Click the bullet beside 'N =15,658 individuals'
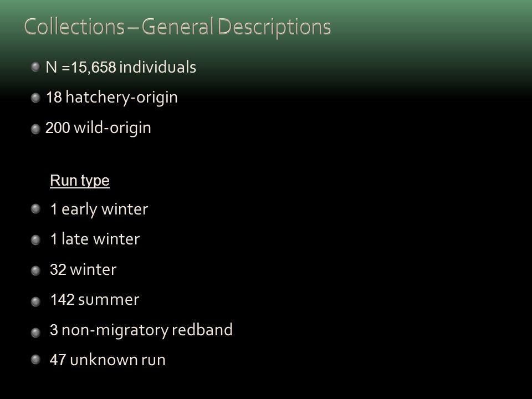Image resolution: width=532 pixels, height=399 pixels. 35,66
